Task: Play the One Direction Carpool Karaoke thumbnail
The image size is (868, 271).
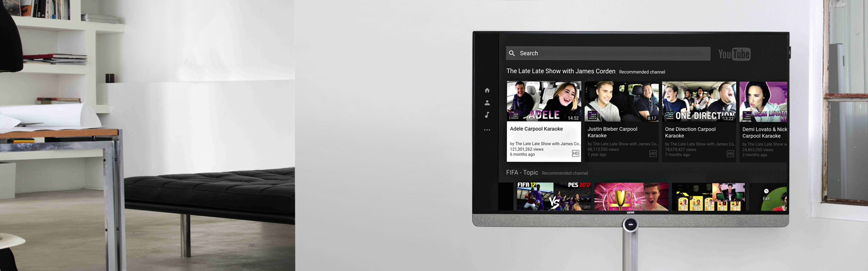Action: tap(699, 101)
